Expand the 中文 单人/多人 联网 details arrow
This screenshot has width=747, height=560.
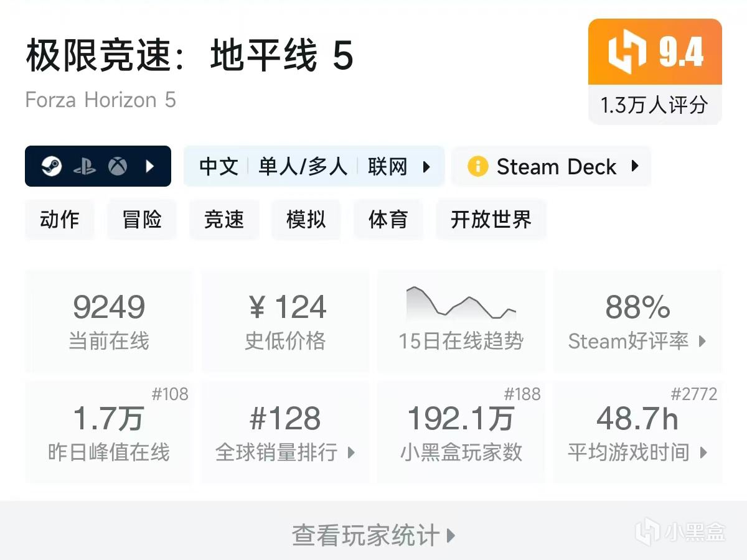(426, 166)
